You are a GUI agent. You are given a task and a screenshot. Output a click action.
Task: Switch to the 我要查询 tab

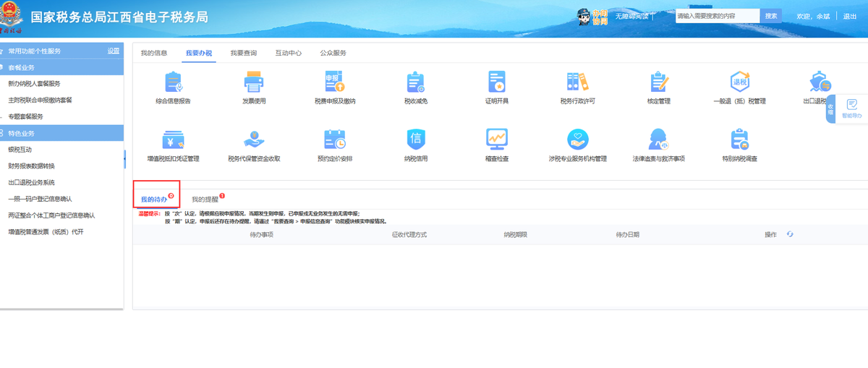click(243, 54)
